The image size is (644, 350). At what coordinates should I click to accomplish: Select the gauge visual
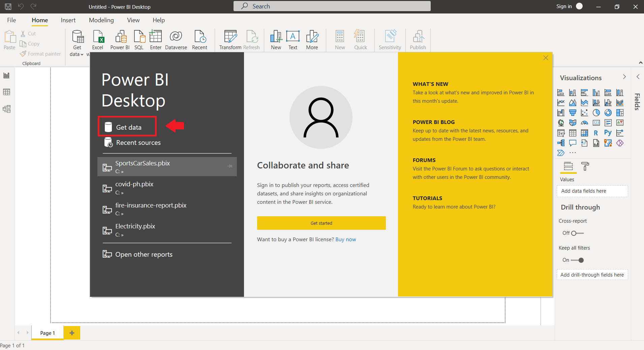click(x=584, y=123)
